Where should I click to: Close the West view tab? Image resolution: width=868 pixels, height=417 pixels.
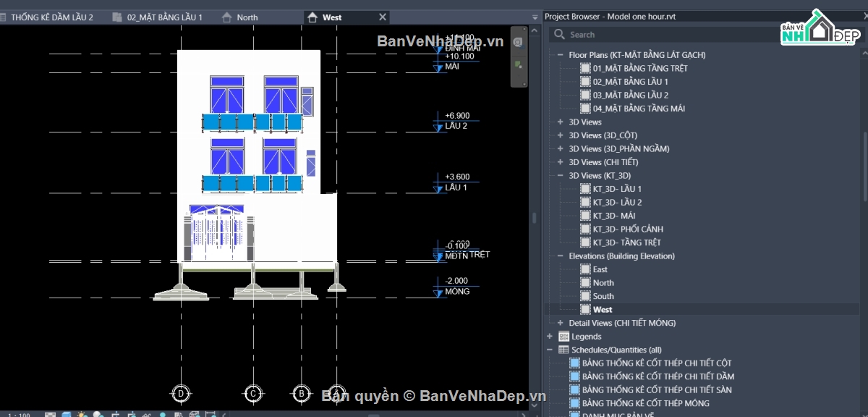(383, 17)
